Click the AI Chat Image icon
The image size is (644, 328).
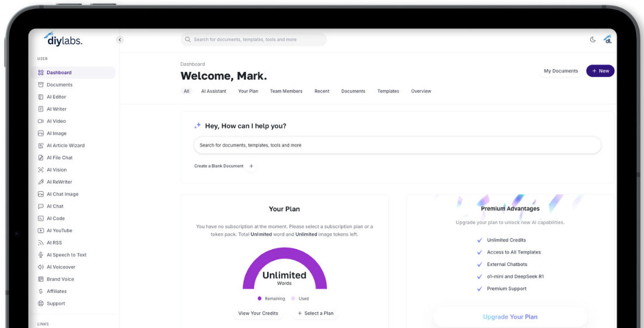point(41,194)
